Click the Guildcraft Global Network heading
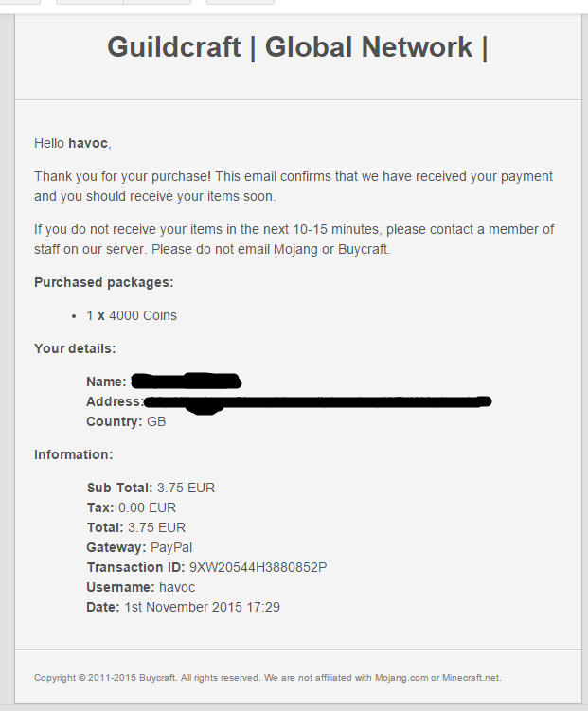The width and height of the screenshot is (588, 711). (297, 47)
